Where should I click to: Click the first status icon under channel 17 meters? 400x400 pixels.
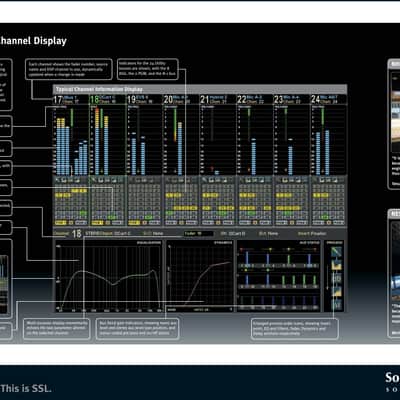pyautogui.click(x=58, y=180)
